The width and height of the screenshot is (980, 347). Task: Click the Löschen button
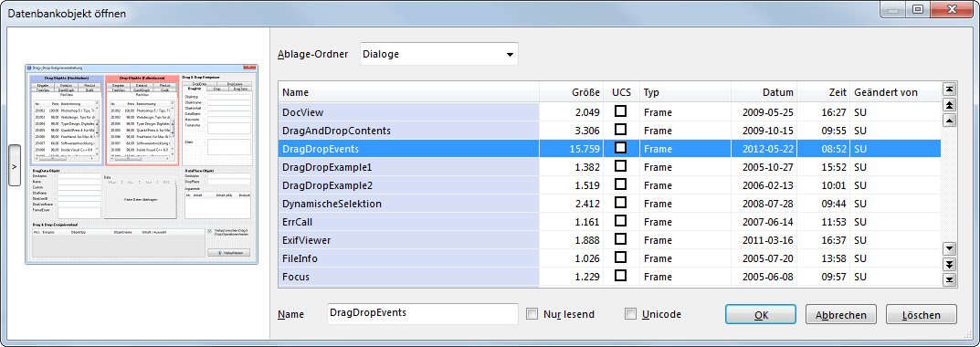pyautogui.click(x=922, y=314)
